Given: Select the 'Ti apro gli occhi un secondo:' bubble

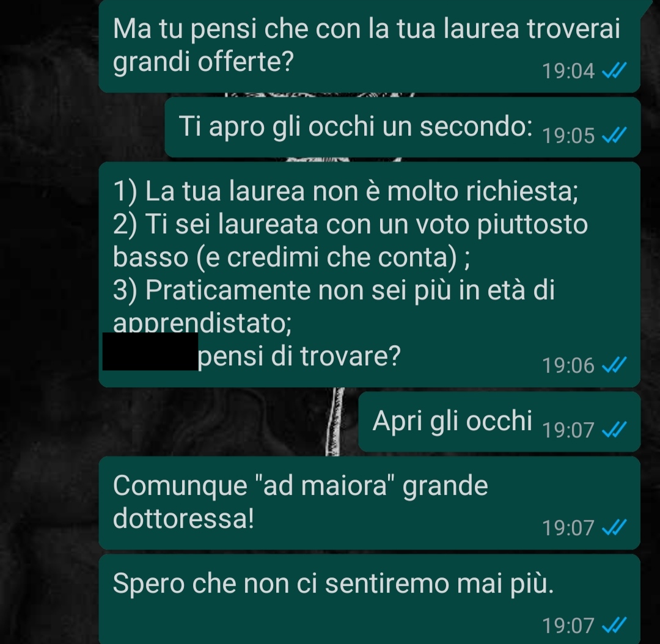Looking at the screenshot, I should (x=402, y=127).
